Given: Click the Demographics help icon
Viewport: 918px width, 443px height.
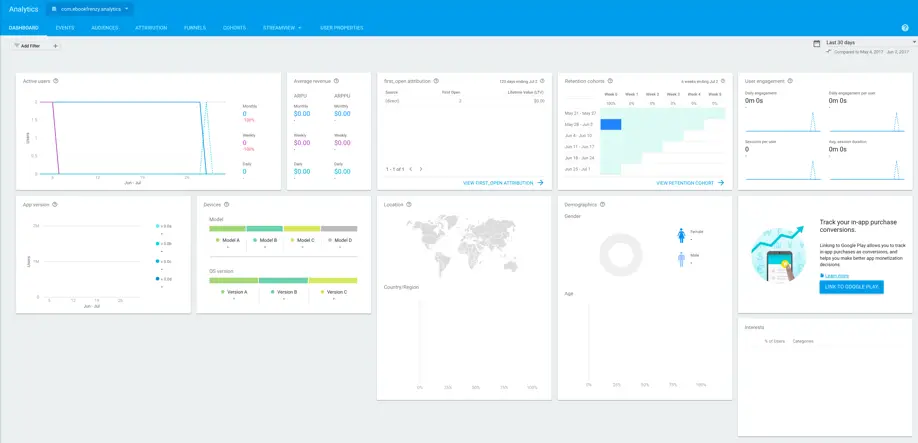Looking at the screenshot, I should (603, 204).
